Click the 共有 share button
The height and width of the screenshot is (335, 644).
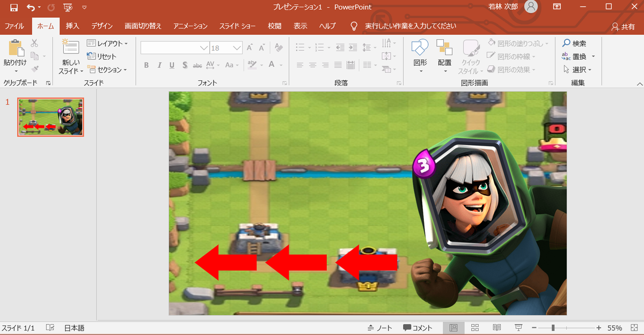tap(623, 27)
